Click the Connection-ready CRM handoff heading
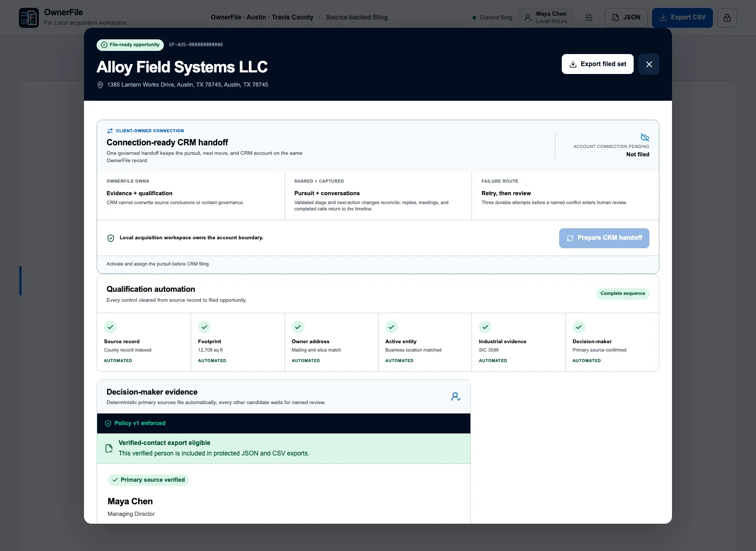Viewport: 756px width, 551px height. point(167,143)
